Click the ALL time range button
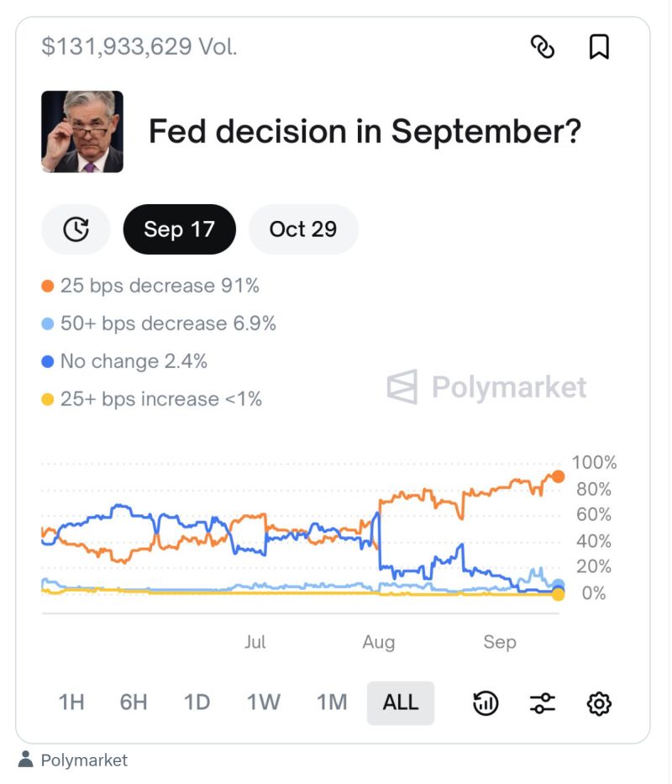The width and height of the screenshot is (672, 784). click(401, 702)
